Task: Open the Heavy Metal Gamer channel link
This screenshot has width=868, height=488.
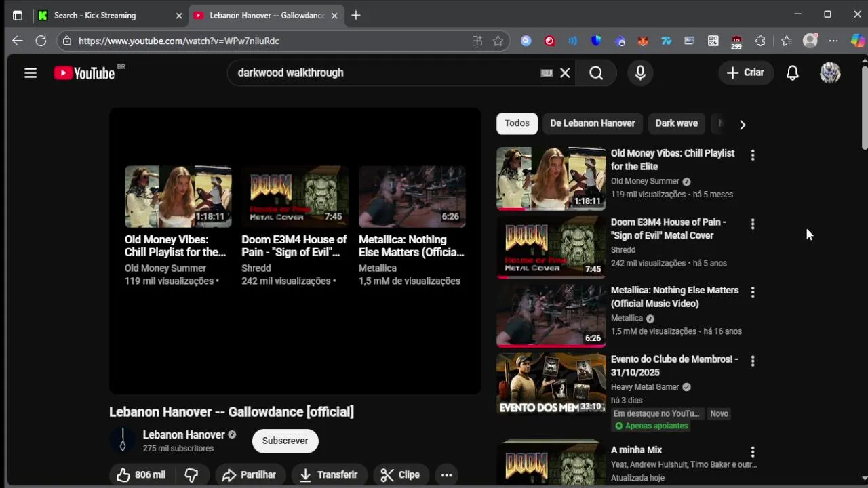Action: pyautogui.click(x=645, y=387)
